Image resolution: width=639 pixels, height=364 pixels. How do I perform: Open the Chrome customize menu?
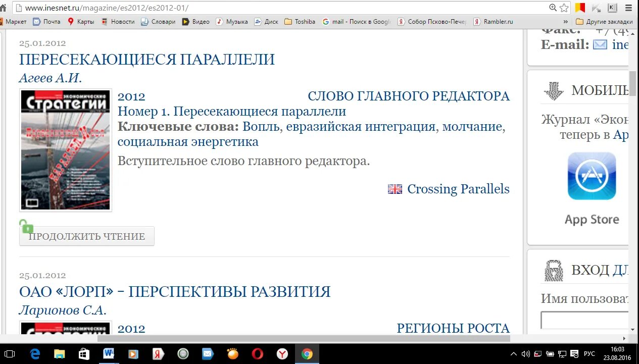628,8
